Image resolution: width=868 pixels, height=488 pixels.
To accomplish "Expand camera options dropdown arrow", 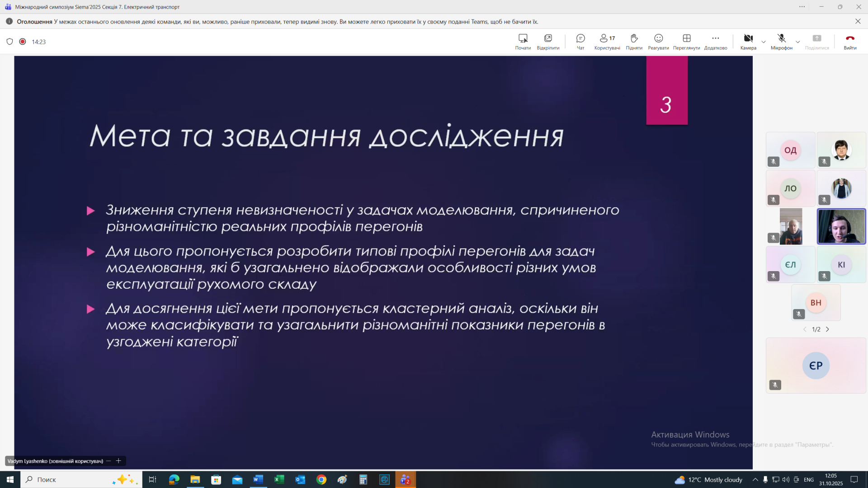I will (x=764, y=42).
